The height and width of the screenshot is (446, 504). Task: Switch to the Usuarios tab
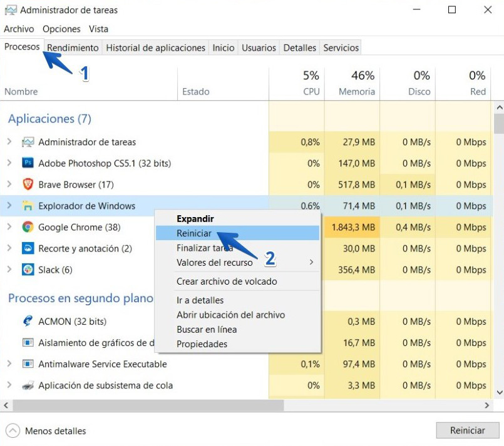pyautogui.click(x=259, y=47)
